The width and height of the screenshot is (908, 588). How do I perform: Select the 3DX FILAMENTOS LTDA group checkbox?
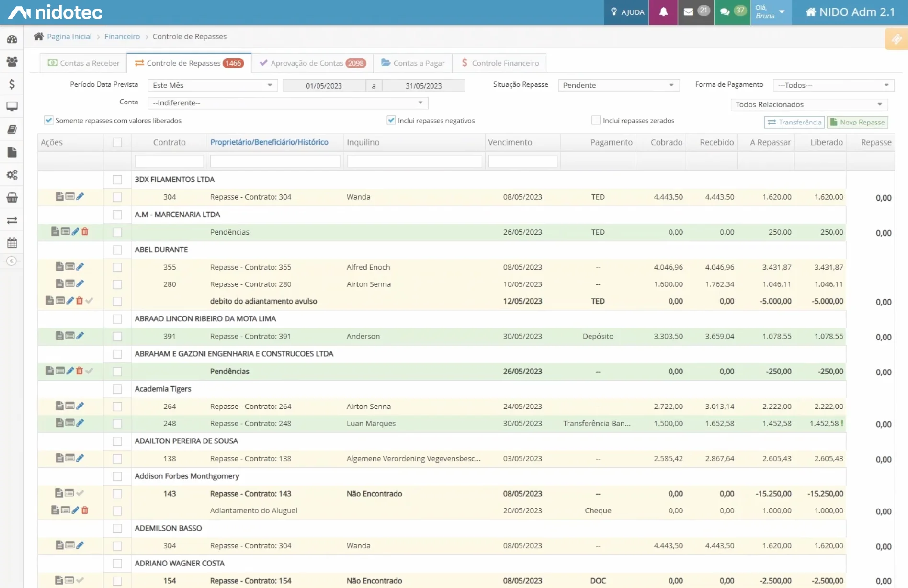click(x=117, y=180)
